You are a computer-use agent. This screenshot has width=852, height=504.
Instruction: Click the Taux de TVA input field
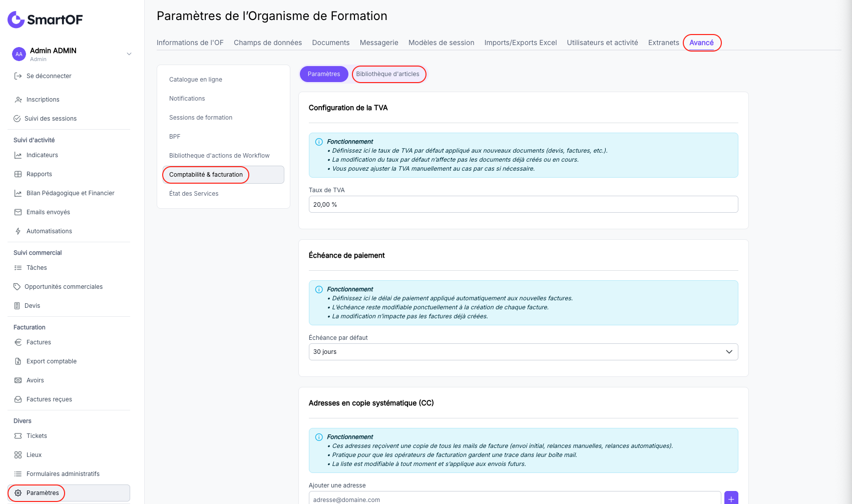(523, 204)
